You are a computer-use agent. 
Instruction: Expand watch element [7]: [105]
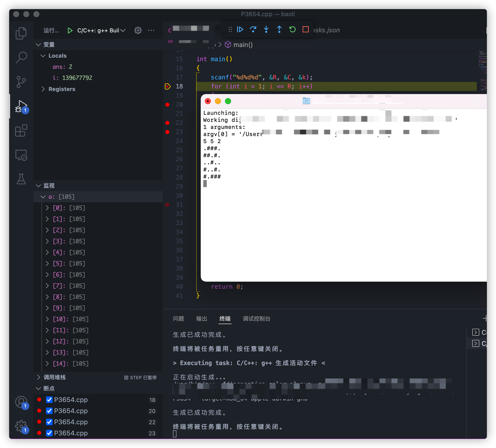coord(47,286)
